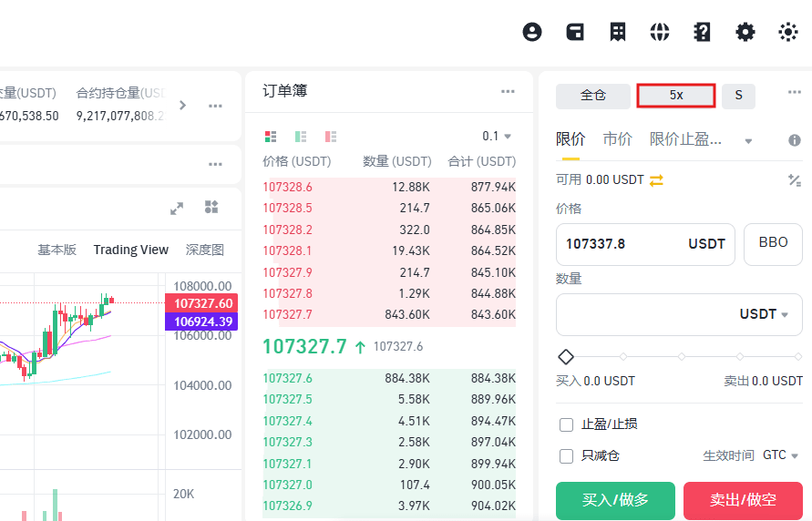Click the empty 数量 quantity input field
812x521 pixels.
tap(679, 314)
